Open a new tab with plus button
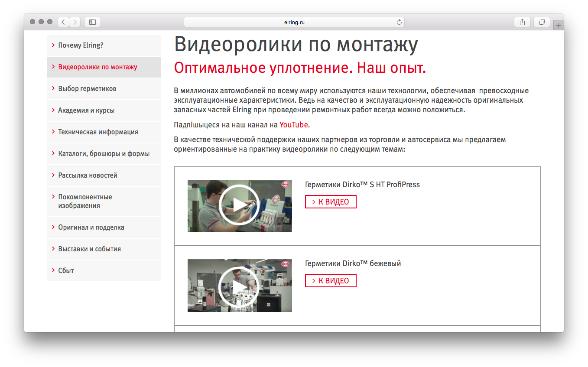Viewport: 588px width, 367px height. point(559,25)
